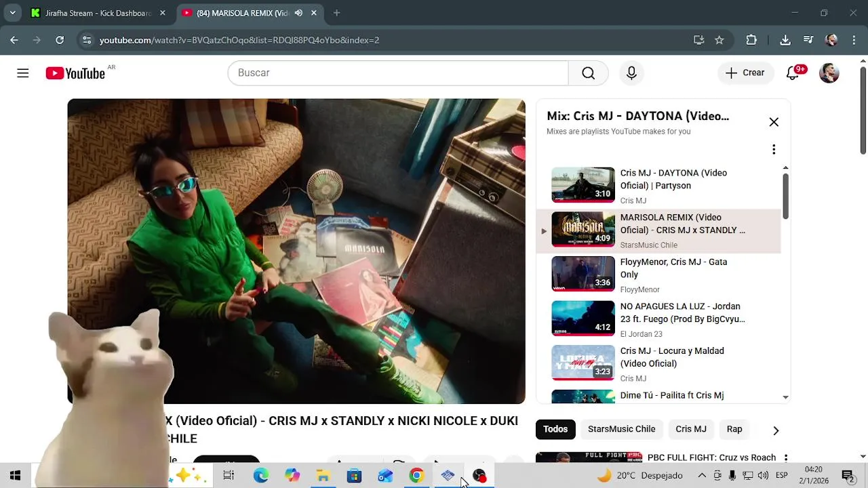This screenshot has height=488, width=868.
Task: Open Chrome downloads
Action: [x=785, y=40]
